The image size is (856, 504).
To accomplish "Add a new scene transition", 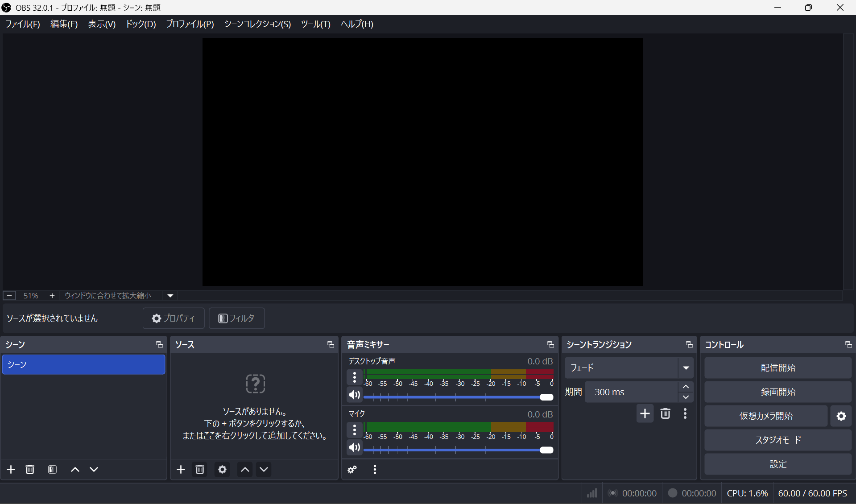I will tap(645, 413).
